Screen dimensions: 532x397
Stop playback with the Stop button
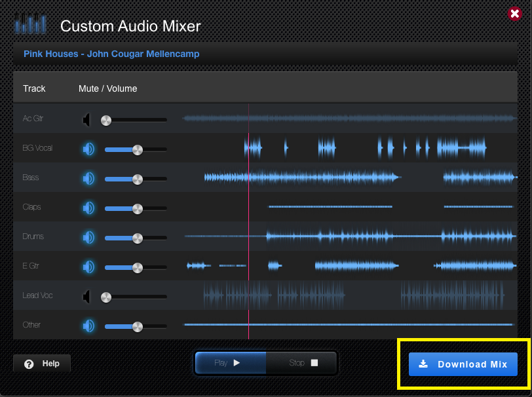(301, 363)
